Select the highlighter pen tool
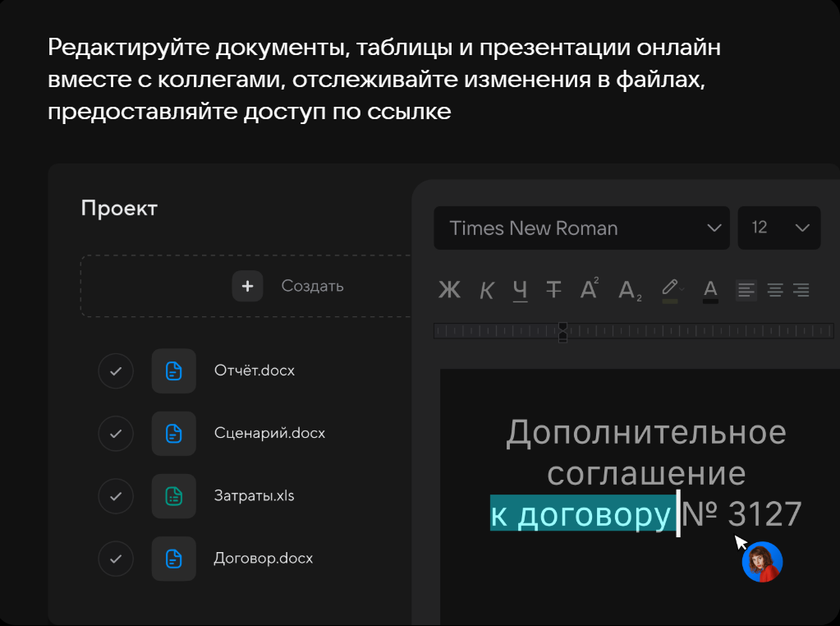840x626 pixels. click(670, 290)
